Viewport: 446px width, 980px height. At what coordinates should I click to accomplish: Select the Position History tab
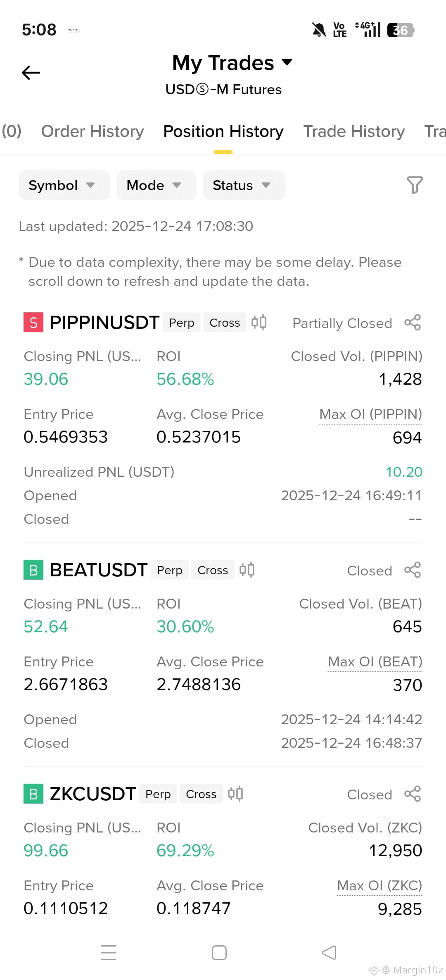point(223,131)
